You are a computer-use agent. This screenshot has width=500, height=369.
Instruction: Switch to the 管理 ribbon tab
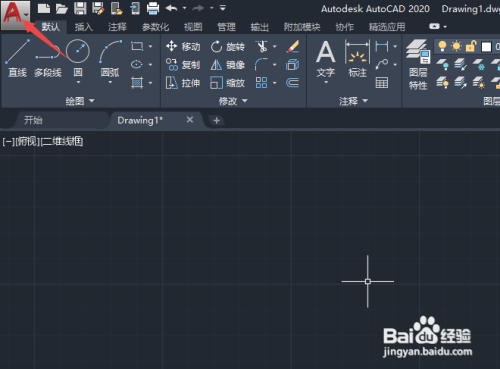(226, 27)
